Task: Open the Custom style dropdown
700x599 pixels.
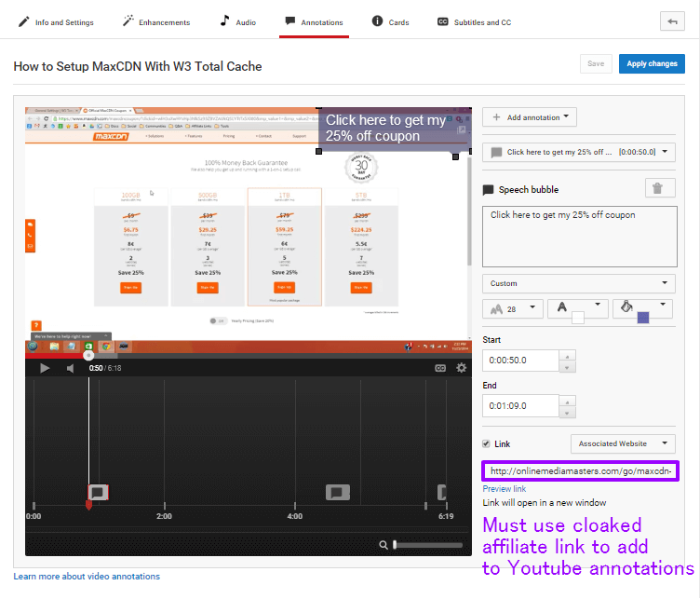Action: (x=579, y=283)
